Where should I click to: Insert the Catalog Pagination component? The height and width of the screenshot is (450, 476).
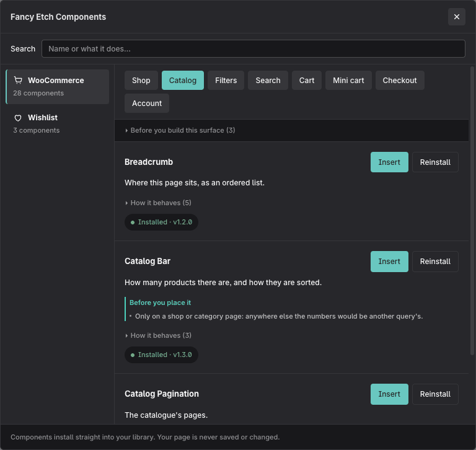(x=389, y=394)
